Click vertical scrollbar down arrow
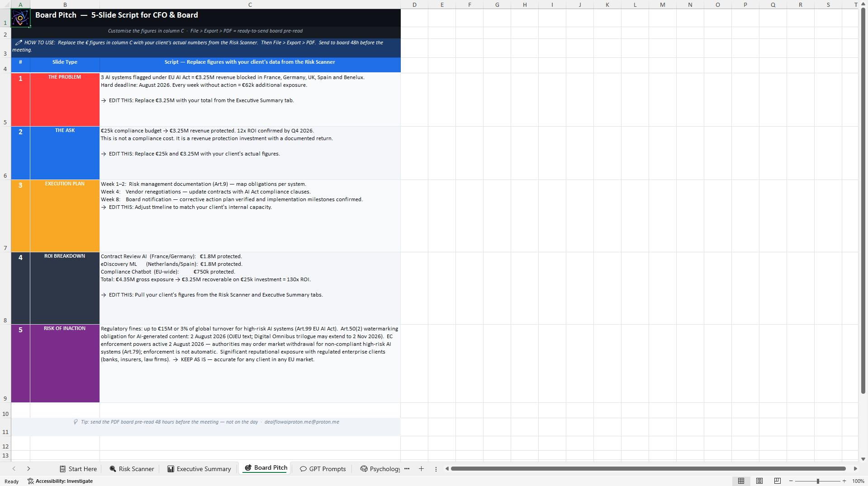 863,459
